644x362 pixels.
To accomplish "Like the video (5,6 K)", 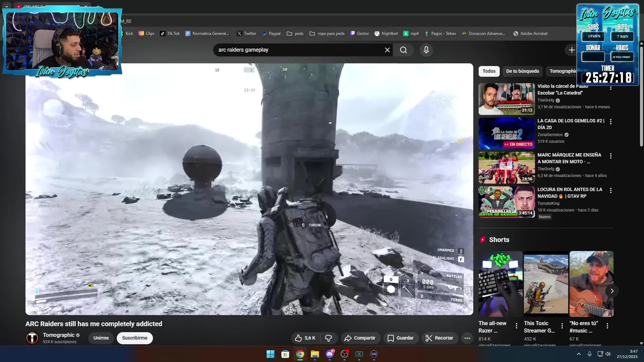I will click(x=305, y=338).
